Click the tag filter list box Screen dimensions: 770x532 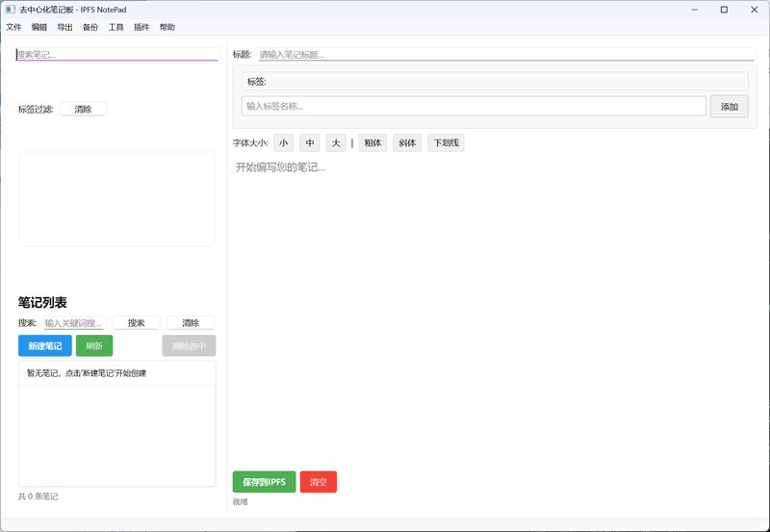click(116, 199)
